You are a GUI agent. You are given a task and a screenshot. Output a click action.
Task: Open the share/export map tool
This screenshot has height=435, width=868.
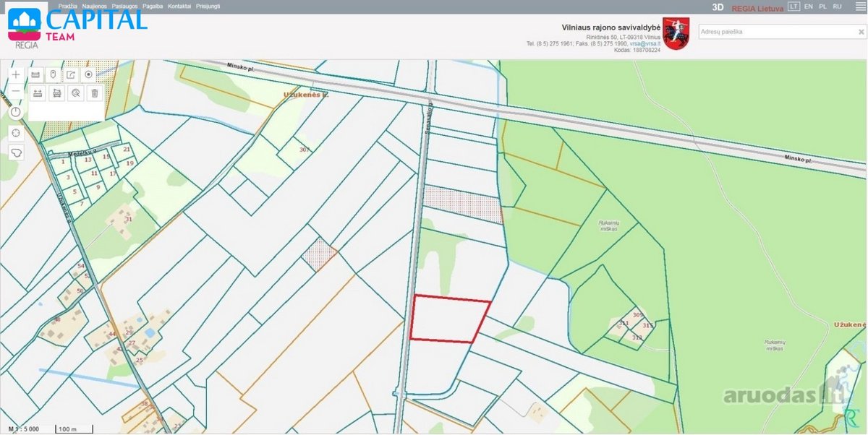tap(71, 74)
